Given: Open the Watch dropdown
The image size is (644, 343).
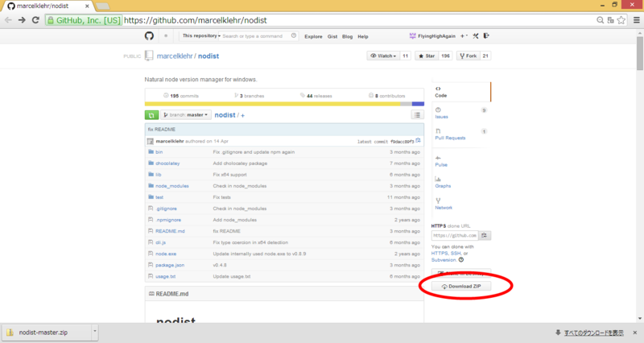Looking at the screenshot, I should pos(383,56).
